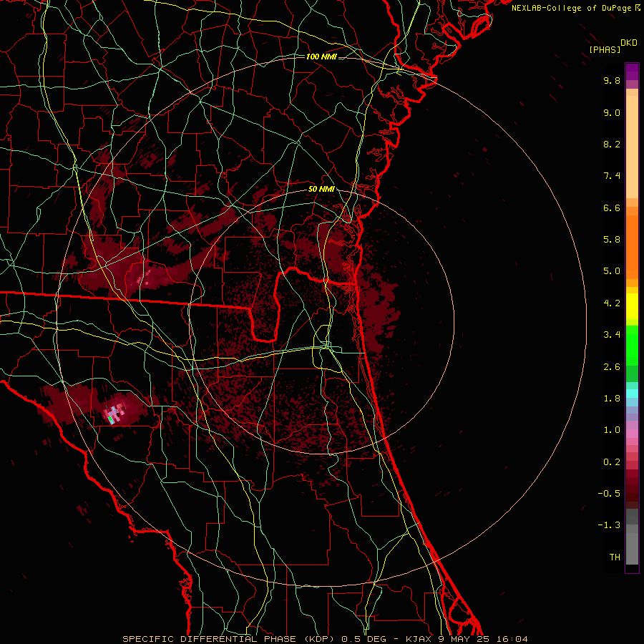
Task: Select the 50 NMI range ring label
Action: [321, 190]
